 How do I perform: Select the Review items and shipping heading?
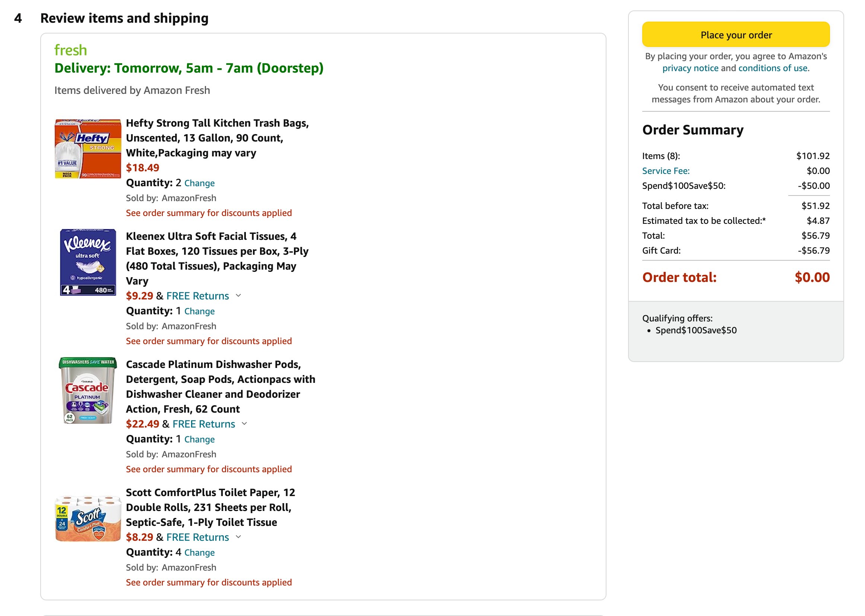(125, 18)
